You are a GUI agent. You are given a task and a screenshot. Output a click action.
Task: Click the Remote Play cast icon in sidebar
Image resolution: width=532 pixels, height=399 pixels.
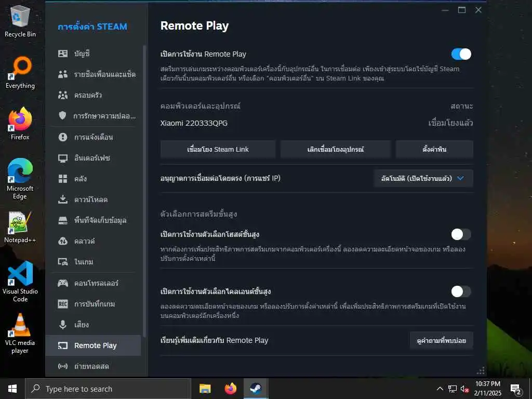63,345
